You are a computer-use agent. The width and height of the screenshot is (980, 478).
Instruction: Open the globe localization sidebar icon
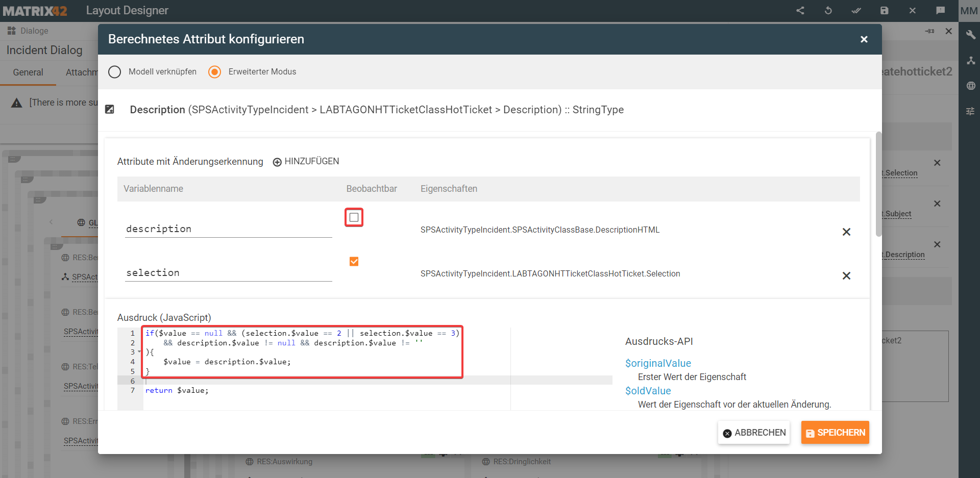(971, 86)
